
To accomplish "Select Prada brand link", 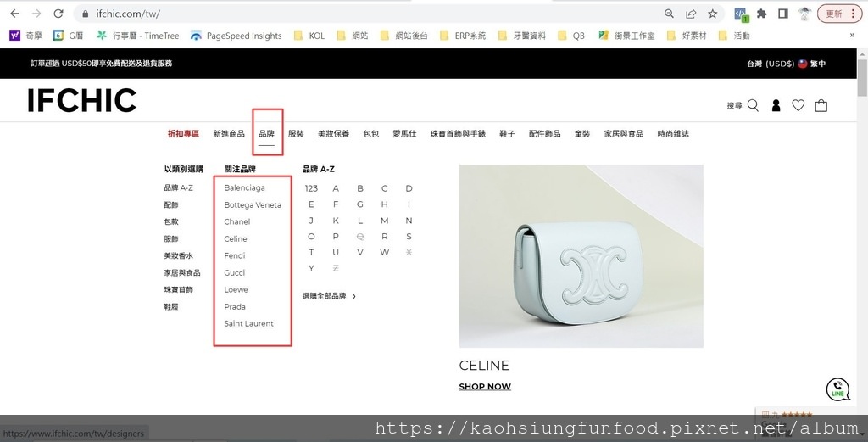I will [235, 306].
